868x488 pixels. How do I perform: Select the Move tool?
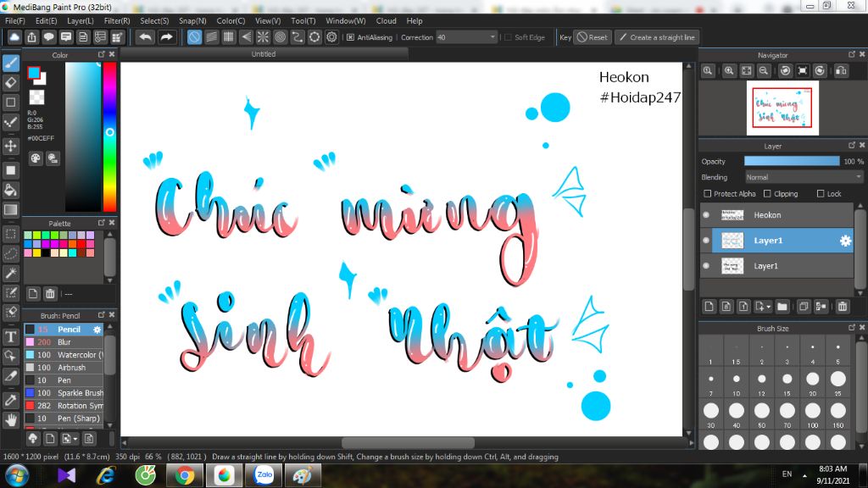11,146
